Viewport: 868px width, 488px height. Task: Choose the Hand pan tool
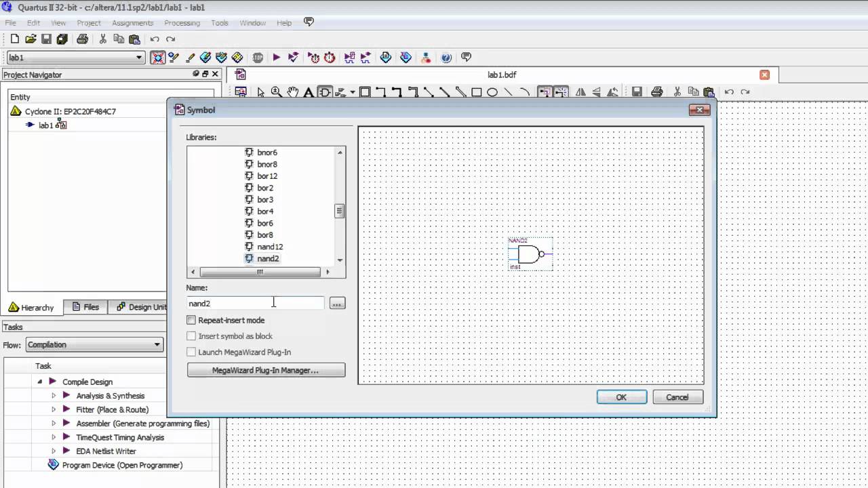pos(293,92)
